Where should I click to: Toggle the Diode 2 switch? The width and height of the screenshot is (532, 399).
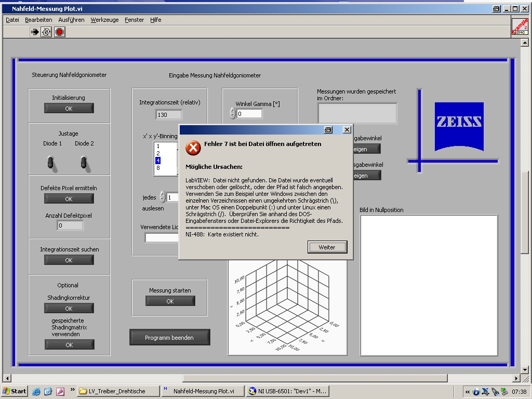[x=84, y=163]
